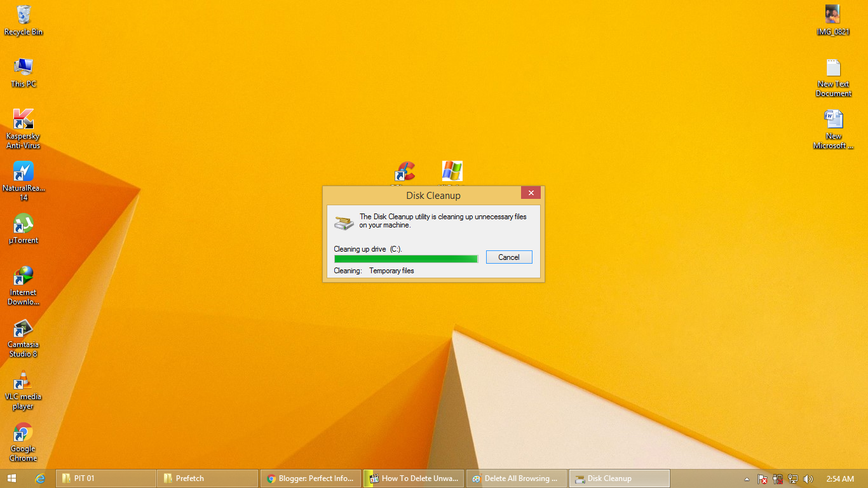The height and width of the screenshot is (488, 868).
Task: Expand the hidden system tray icons
Action: (x=747, y=478)
